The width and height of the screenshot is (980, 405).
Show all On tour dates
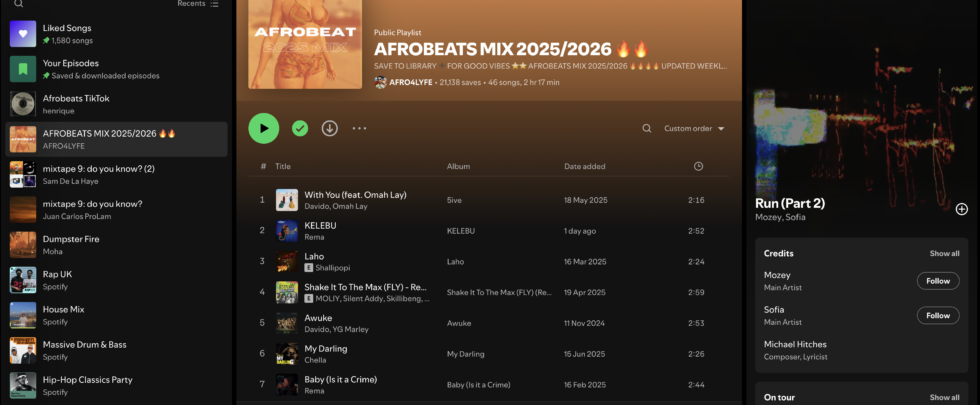click(x=944, y=397)
